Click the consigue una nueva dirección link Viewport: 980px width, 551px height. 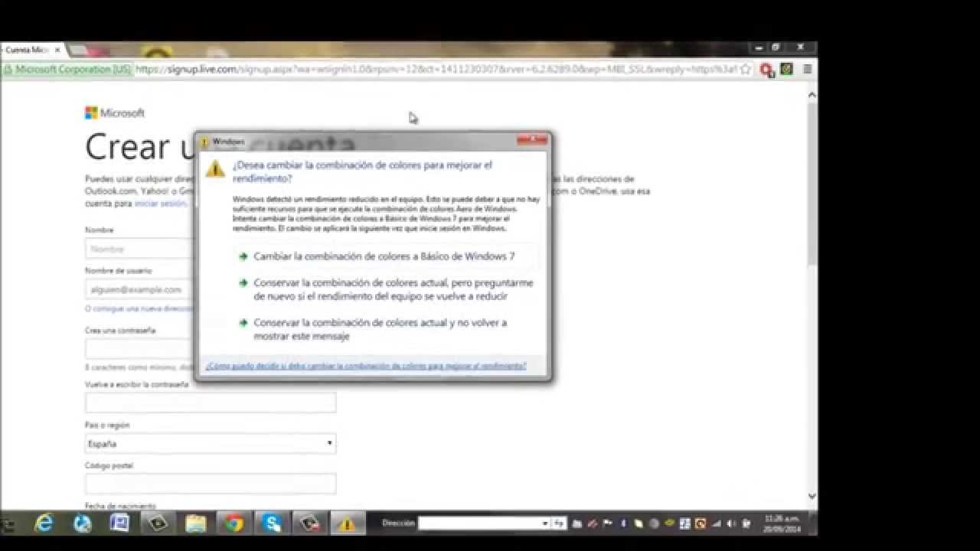(x=139, y=308)
